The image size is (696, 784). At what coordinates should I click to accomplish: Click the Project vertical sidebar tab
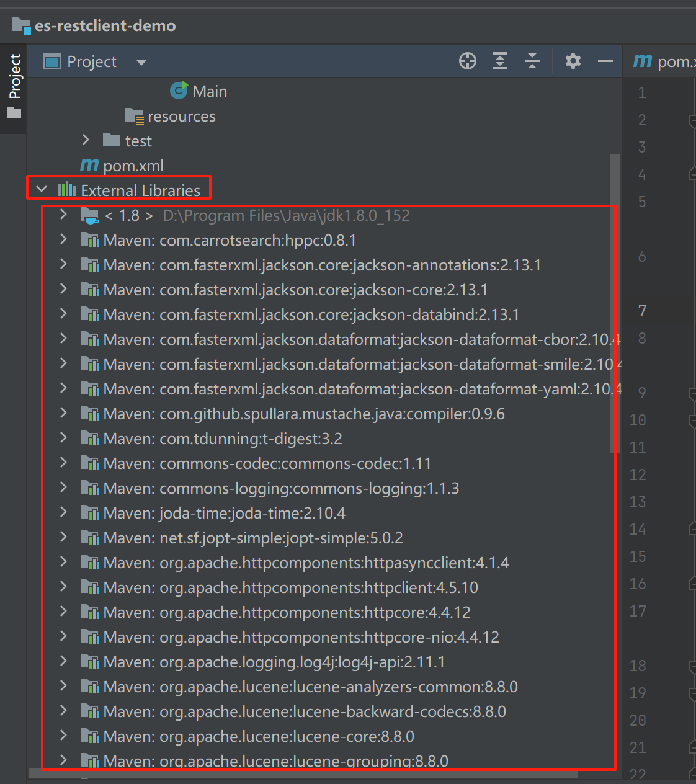(x=14, y=86)
